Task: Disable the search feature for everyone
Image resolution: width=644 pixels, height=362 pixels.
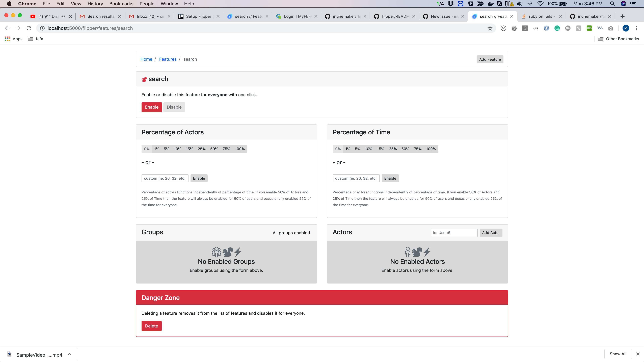Action: coord(174,107)
